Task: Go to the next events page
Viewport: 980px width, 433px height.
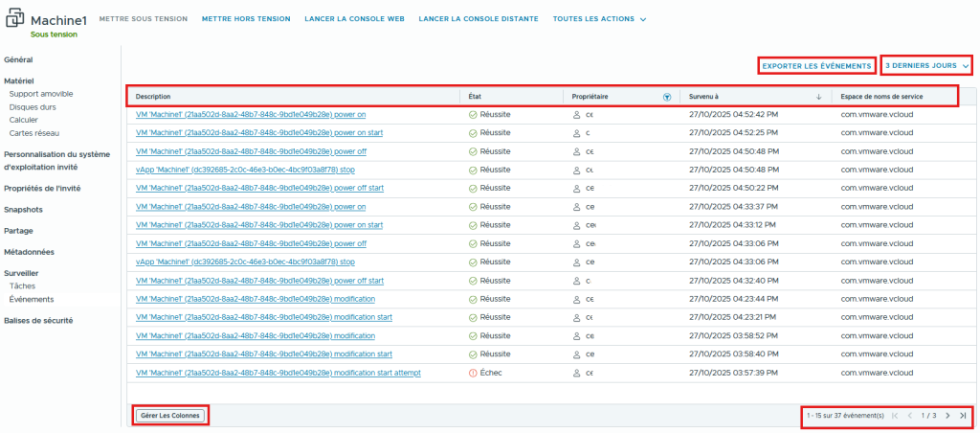Action: click(947, 416)
